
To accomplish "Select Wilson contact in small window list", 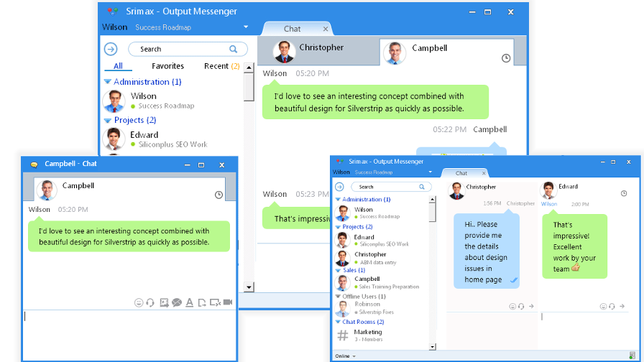I will 381,213.
